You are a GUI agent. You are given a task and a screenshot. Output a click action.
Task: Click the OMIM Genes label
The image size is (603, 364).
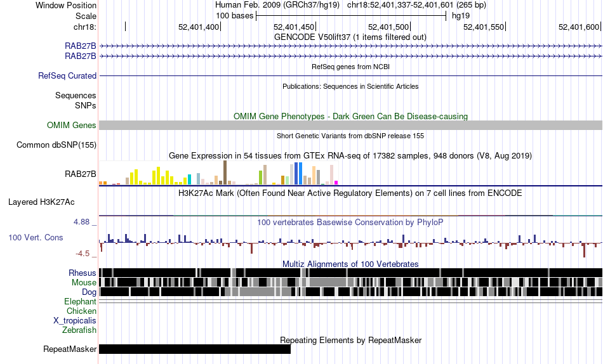click(72, 126)
